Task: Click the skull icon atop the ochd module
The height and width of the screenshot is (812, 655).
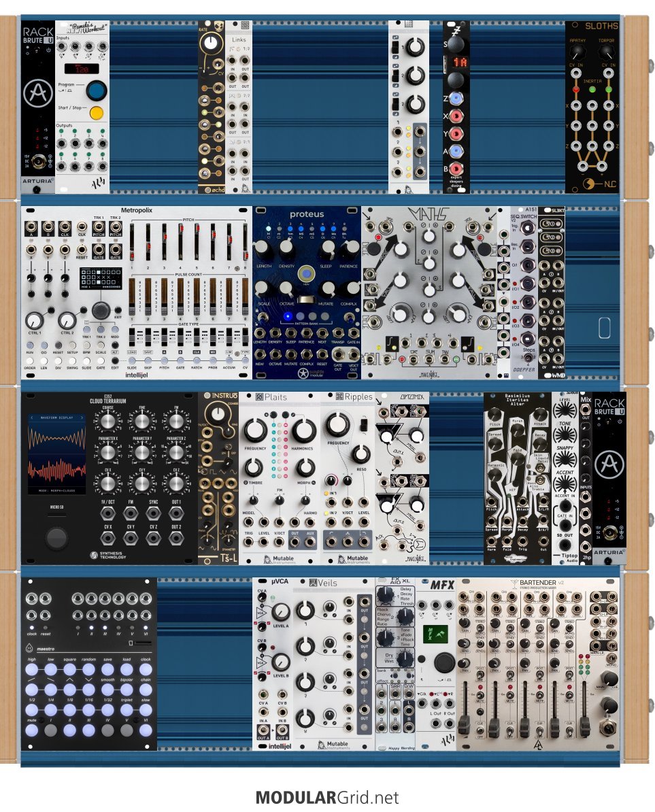Action: (218, 26)
